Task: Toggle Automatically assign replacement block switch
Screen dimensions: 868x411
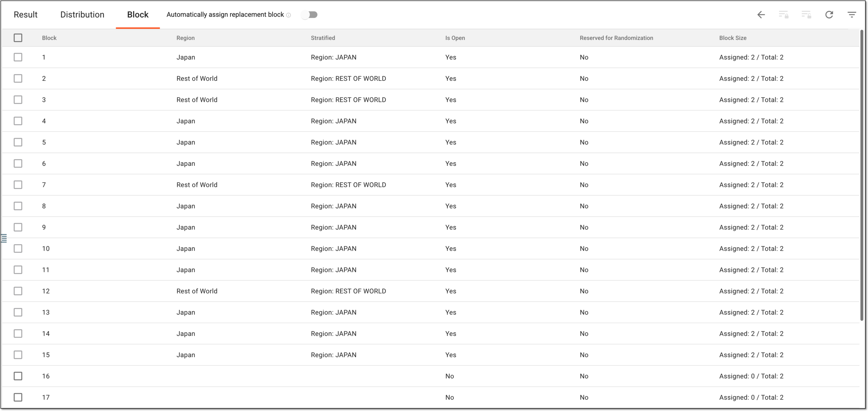Action: pos(309,15)
